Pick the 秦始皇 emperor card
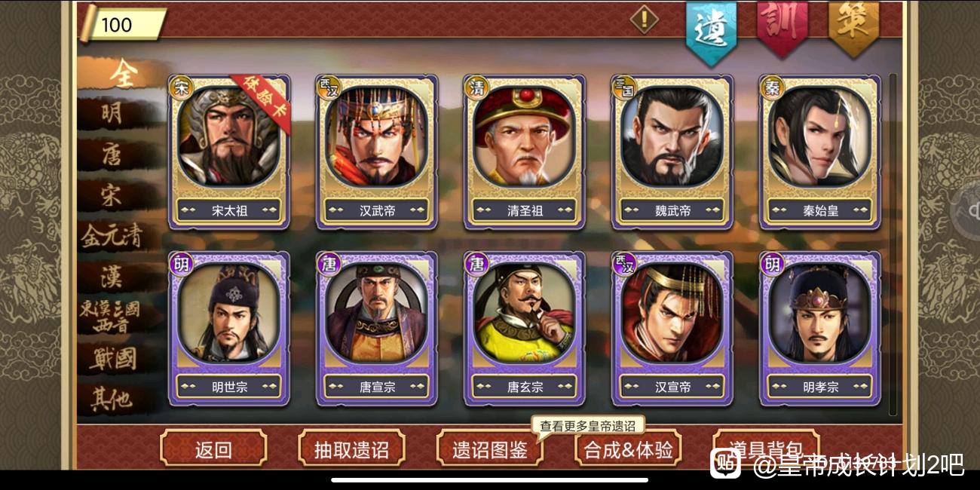 tap(819, 152)
